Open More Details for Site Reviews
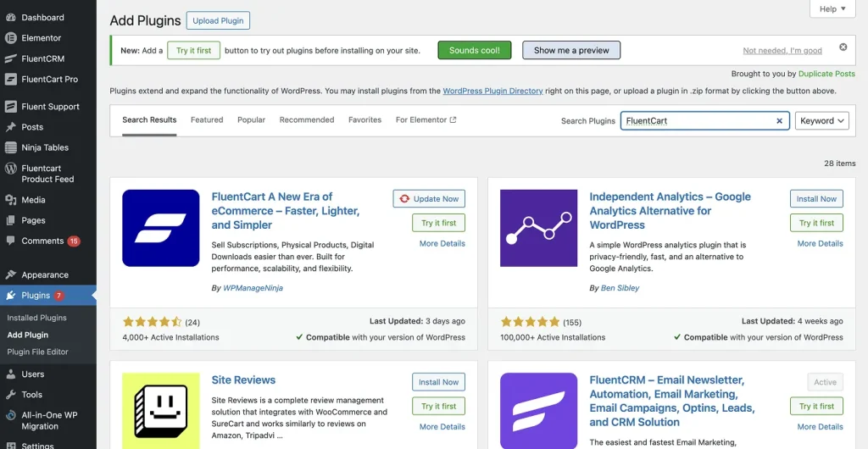This screenshot has height=449, width=868. [x=442, y=426]
